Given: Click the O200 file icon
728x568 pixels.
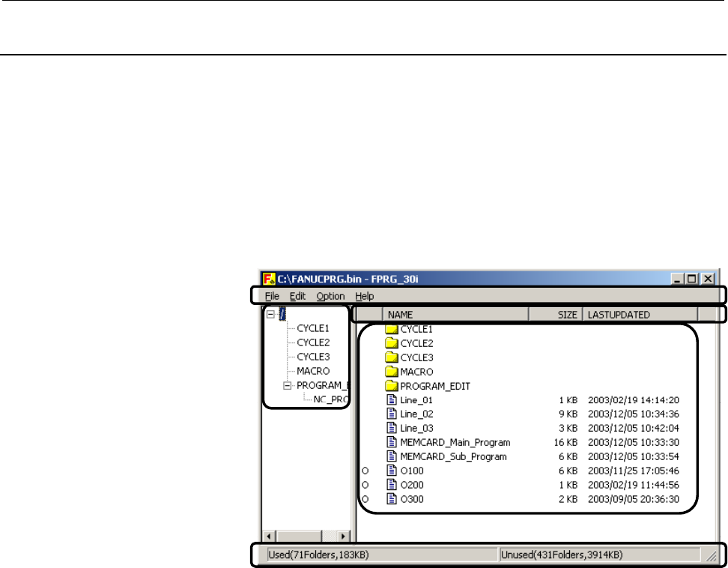Looking at the screenshot, I should click(x=392, y=485).
